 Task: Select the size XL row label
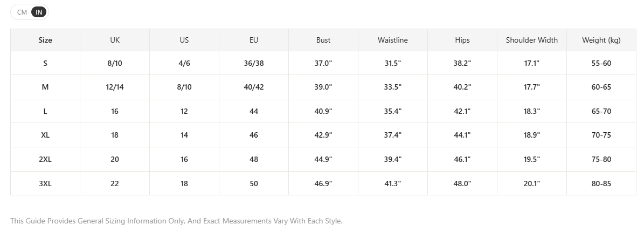45,135
